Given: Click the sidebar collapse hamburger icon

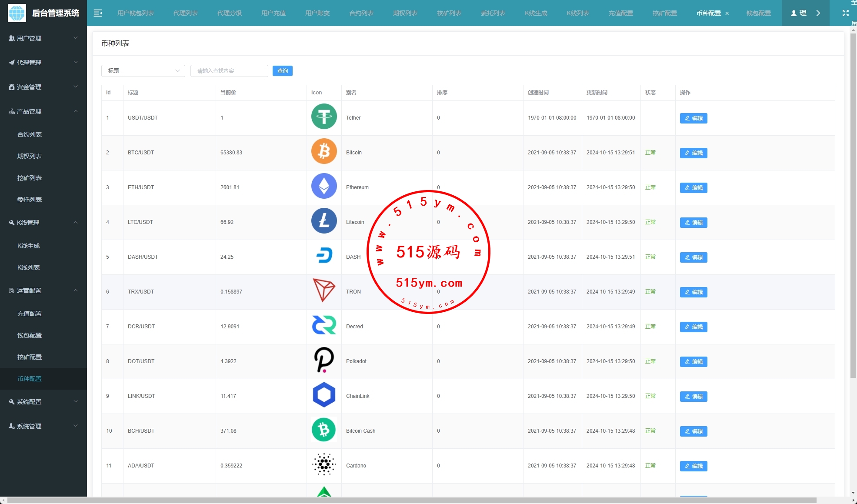Looking at the screenshot, I should pyautogui.click(x=98, y=13).
